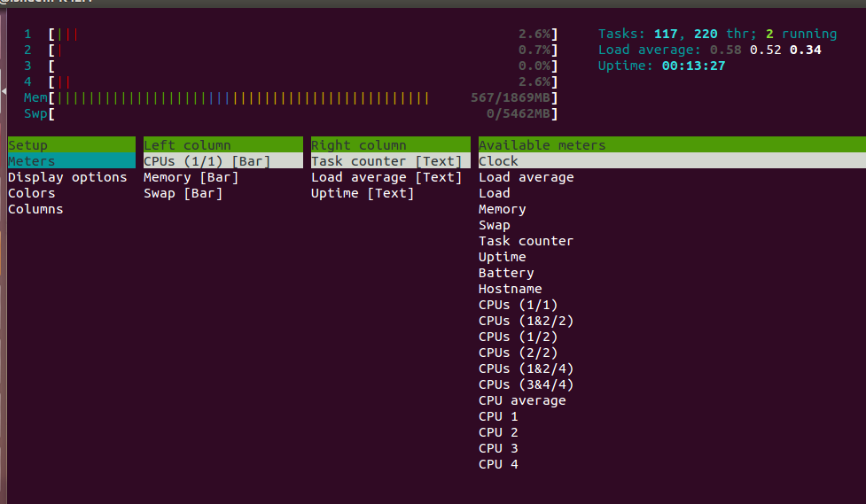
Task: Select CPUs (1/1) [Bar] in Left column
Action: coord(223,160)
